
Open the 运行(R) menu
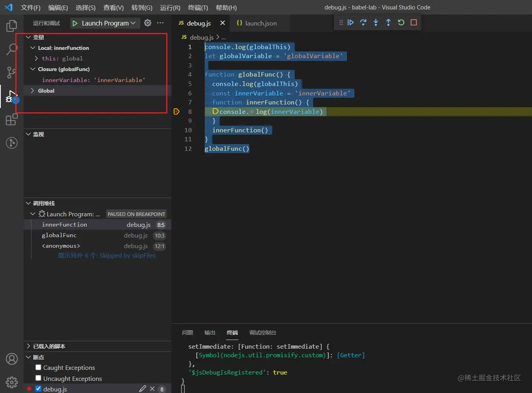tap(170, 7)
